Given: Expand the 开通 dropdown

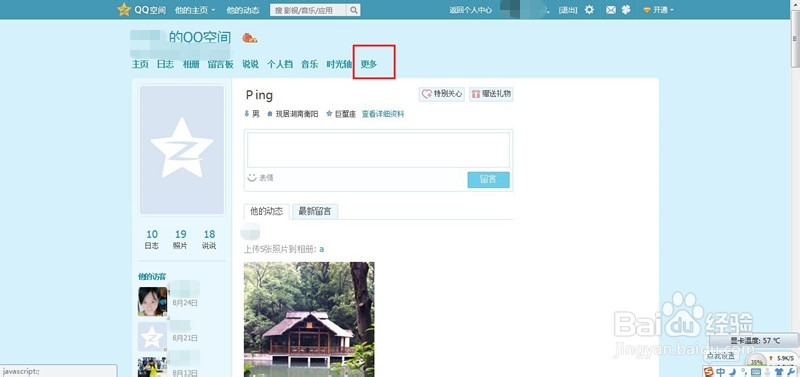Looking at the screenshot, I should [x=659, y=10].
